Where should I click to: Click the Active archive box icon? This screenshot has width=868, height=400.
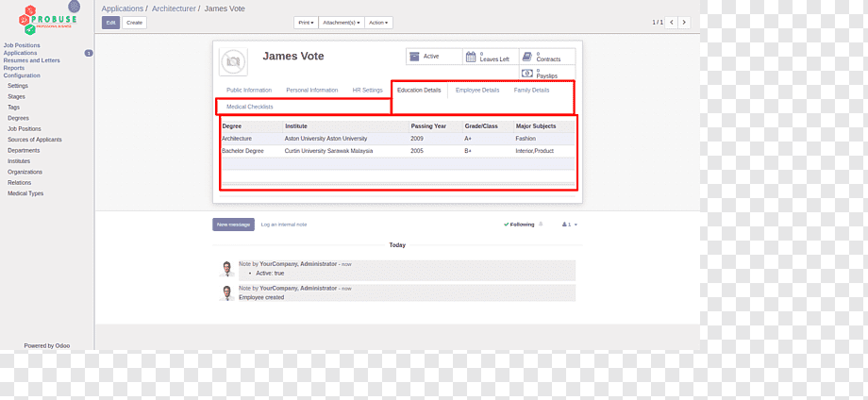click(415, 57)
